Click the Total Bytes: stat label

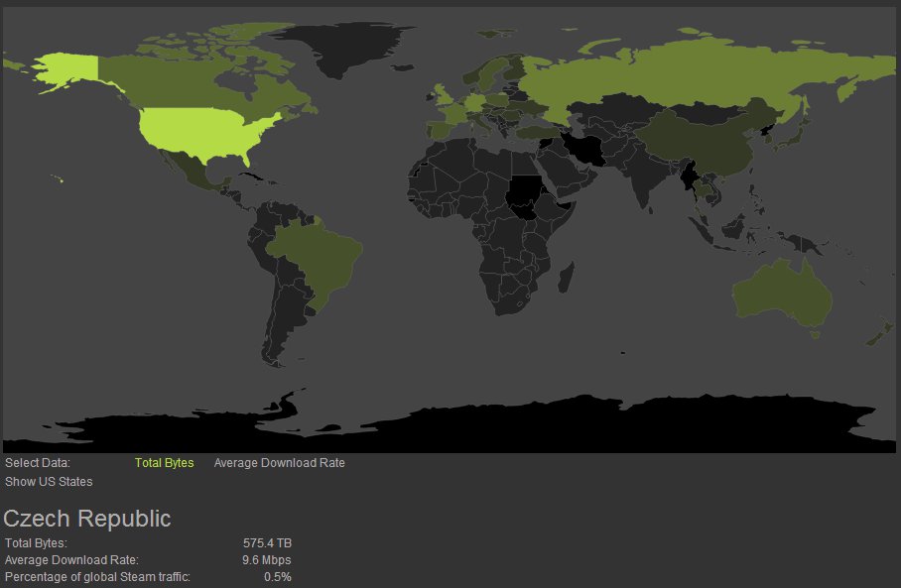pos(36,543)
